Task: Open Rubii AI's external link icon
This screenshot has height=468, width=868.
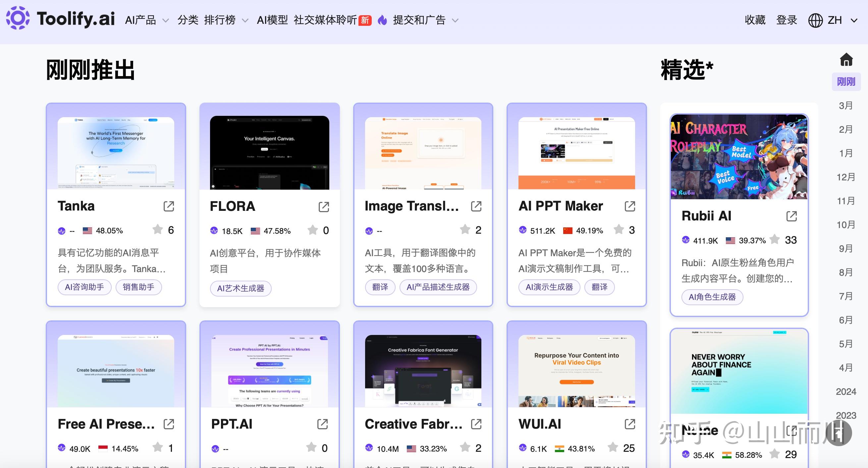Action: click(x=791, y=216)
